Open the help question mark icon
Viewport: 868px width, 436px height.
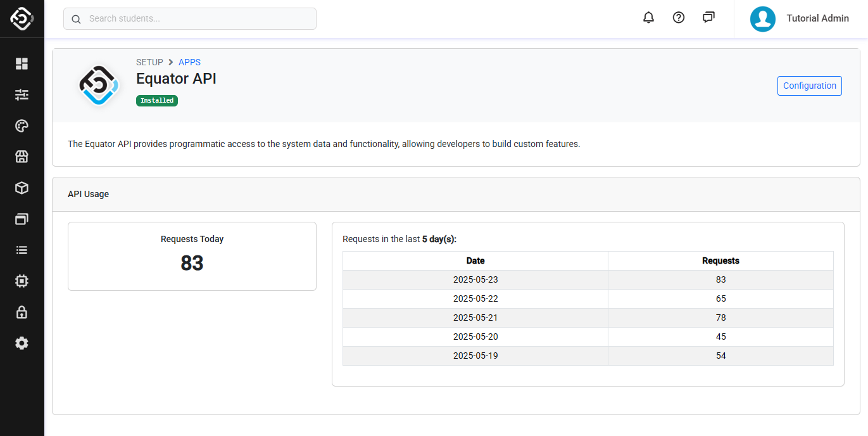(679, 18)
